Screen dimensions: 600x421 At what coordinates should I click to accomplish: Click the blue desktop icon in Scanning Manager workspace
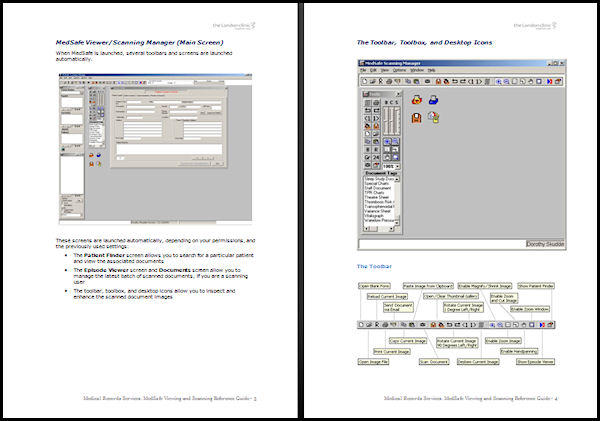pos(434,100)
